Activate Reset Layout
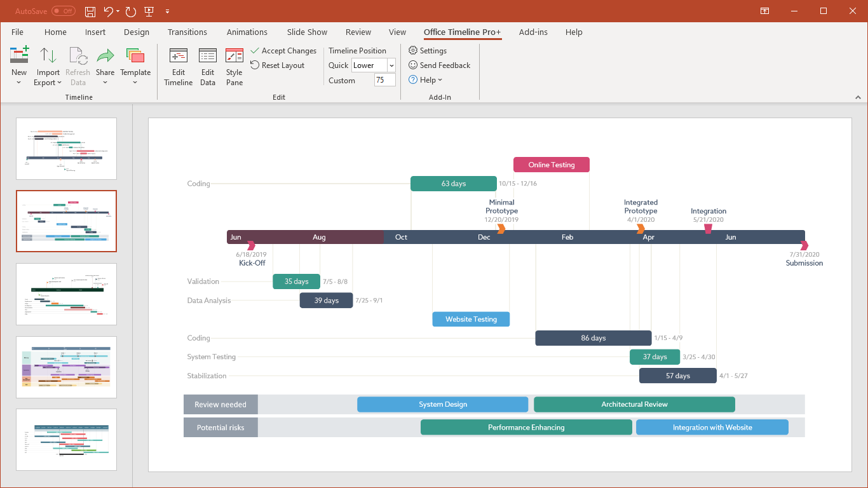The width and height of the screenshot is (868, 488). click(x=279, y=65)
